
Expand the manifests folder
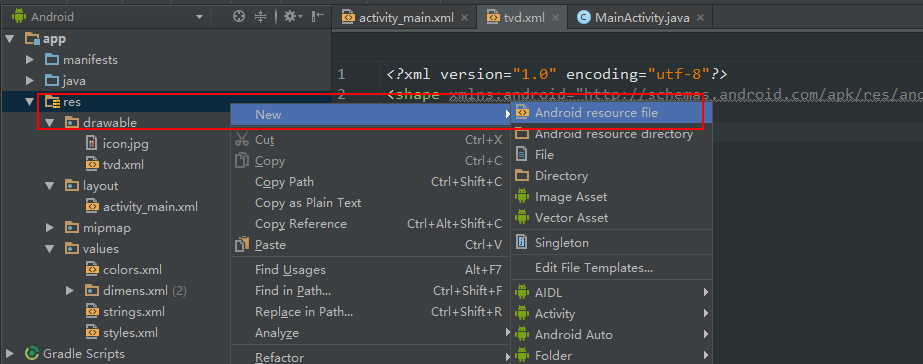(x=30, y=60)
